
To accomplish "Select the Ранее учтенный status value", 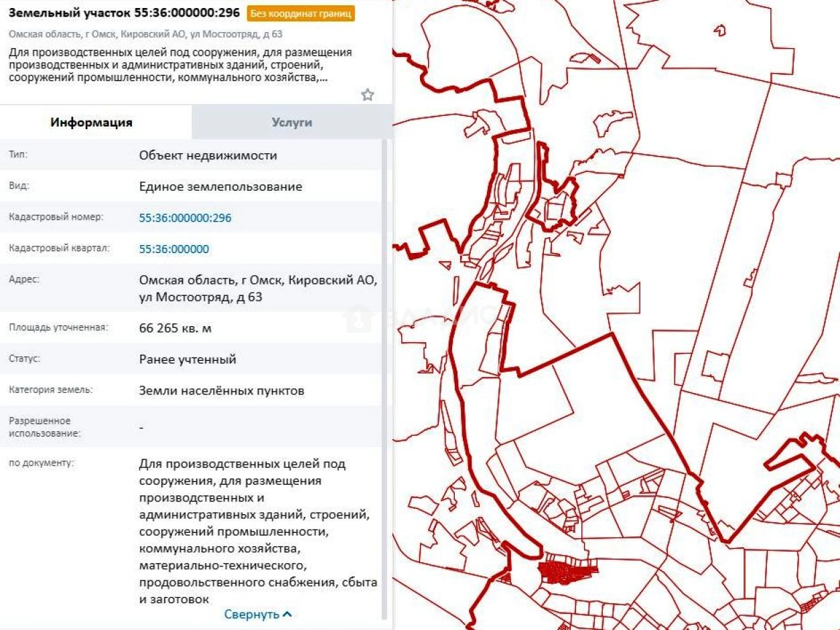I will [188, 360].
